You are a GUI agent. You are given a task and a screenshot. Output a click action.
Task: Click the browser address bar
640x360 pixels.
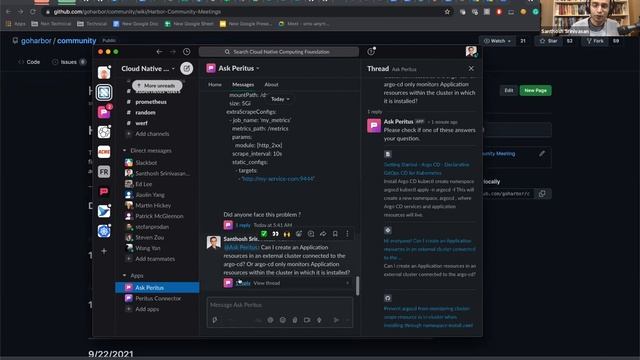click(x=245, y=12)
